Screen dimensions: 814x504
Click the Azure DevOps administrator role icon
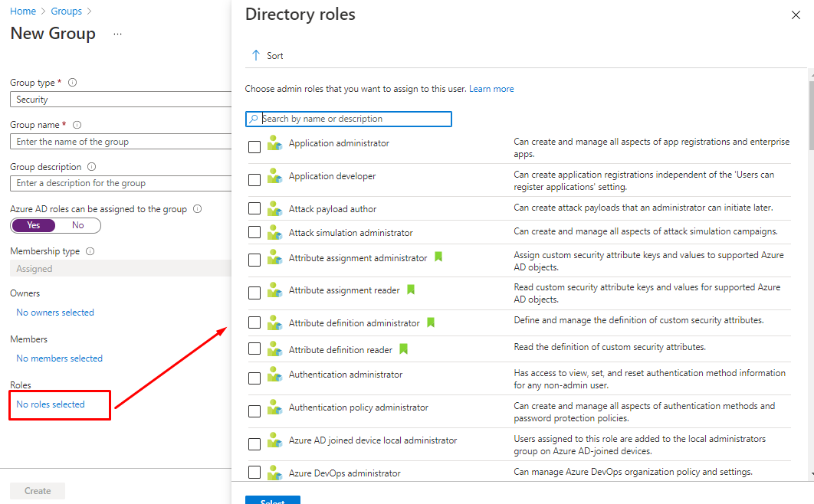point(274,473)
